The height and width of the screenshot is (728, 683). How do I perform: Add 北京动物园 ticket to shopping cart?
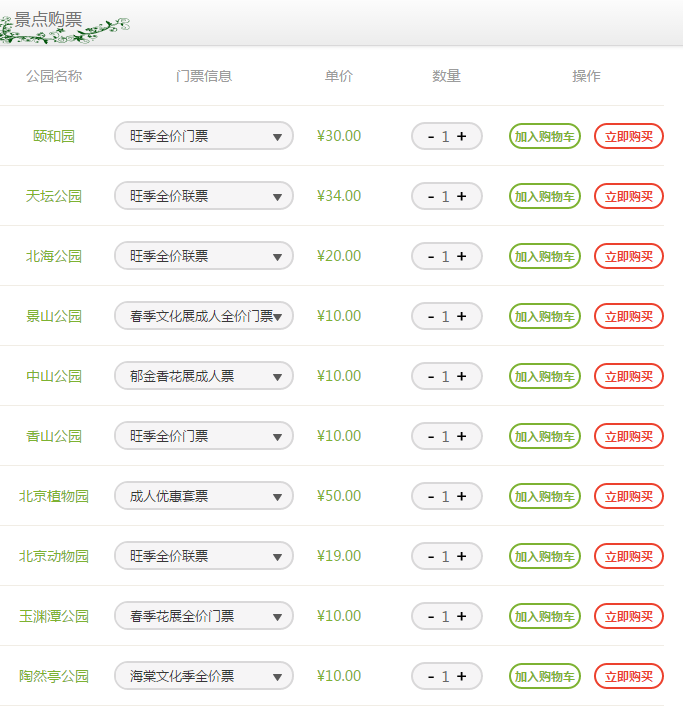[x=545, y=556]
